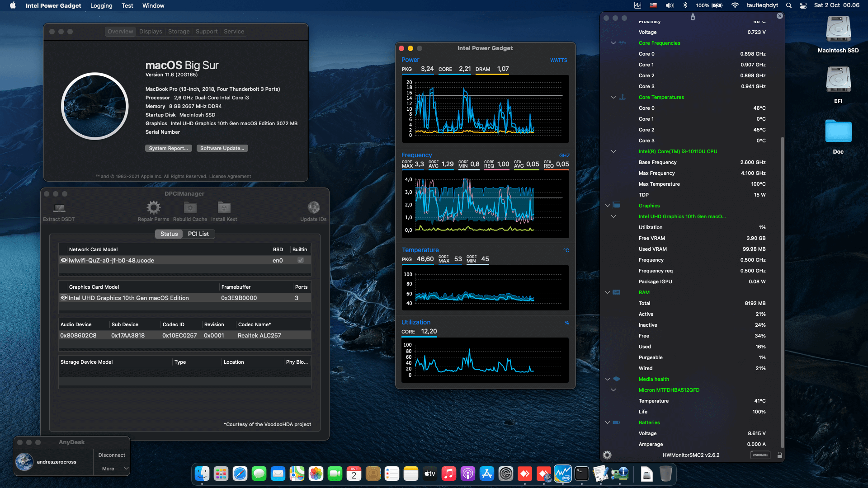868x488 pixels.
Task: Click the System Report button
Action: (x=169, y=148)
